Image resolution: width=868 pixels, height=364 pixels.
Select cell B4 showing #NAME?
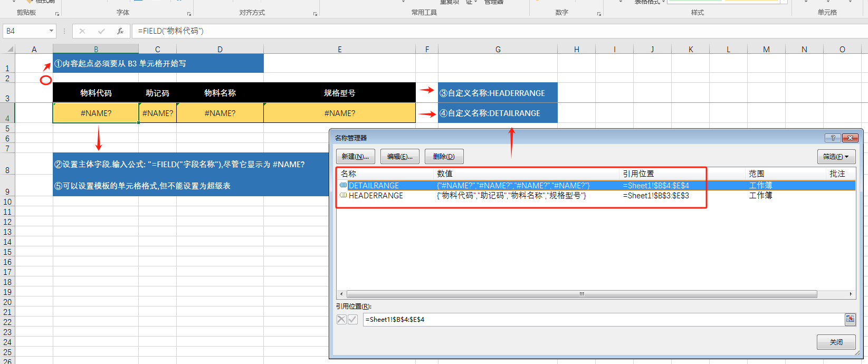96,113
